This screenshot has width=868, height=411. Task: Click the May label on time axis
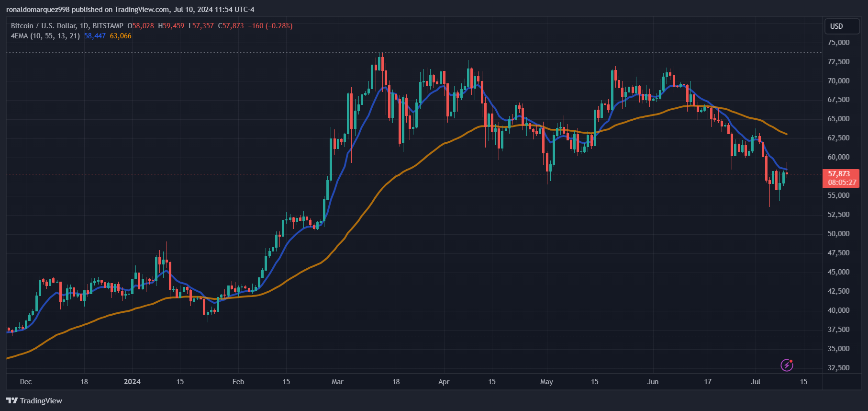click(x=546, y=382)
